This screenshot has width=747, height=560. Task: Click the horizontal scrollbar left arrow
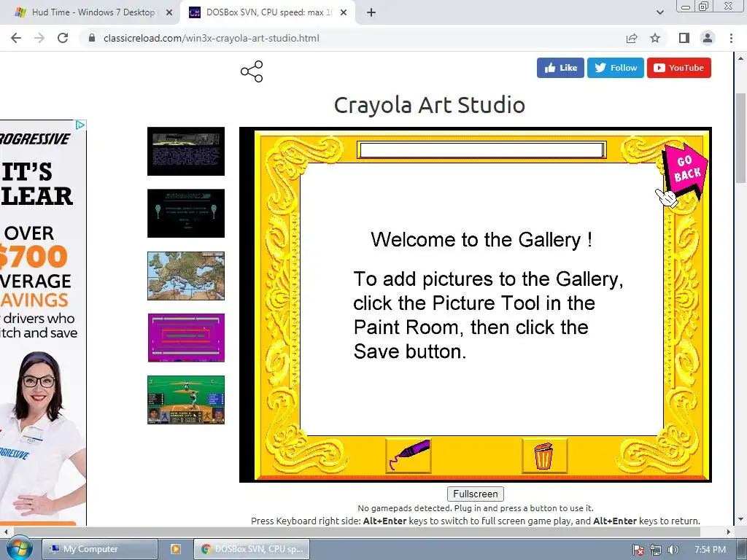[x=6, y=532]
